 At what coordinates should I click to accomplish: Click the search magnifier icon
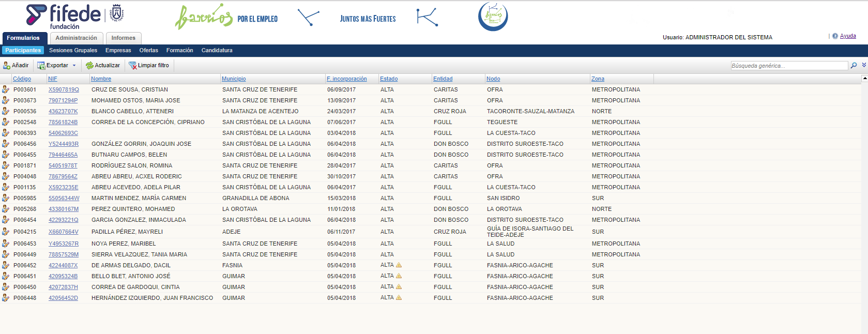(854, 65)
